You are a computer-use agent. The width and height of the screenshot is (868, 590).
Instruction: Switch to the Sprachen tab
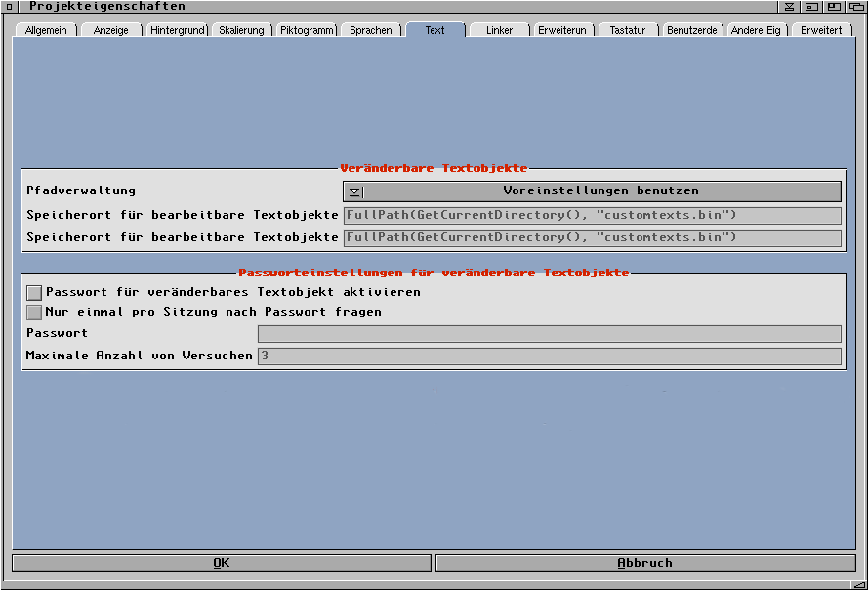(x=371, y=30)
